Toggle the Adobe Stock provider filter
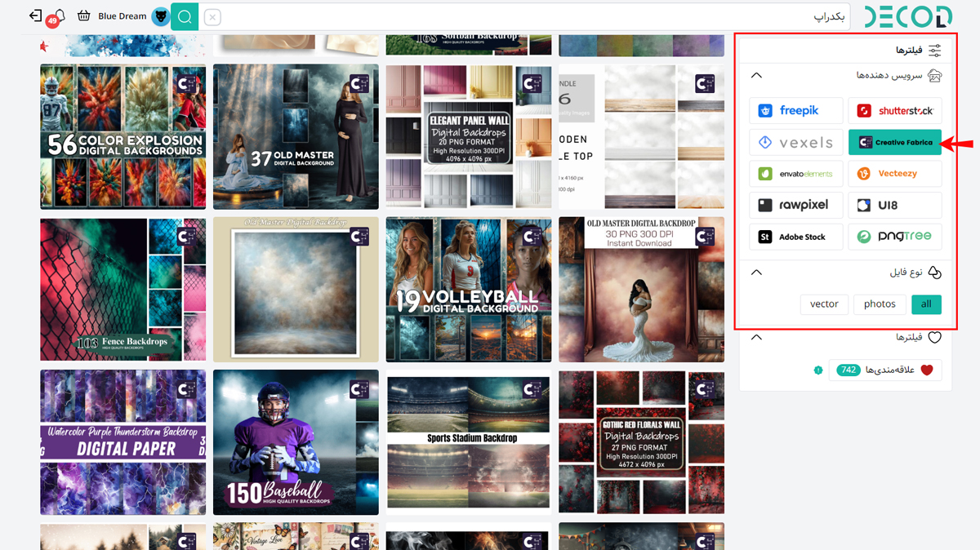 796,237
